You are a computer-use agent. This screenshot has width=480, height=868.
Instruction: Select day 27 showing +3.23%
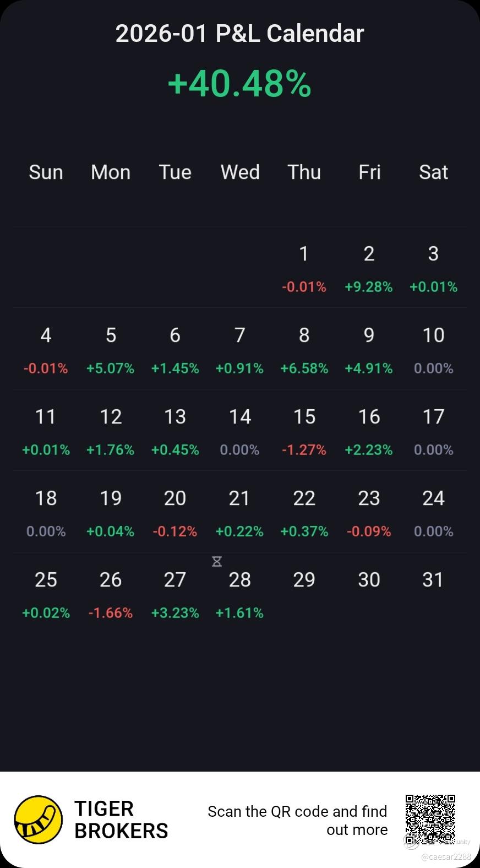[x=175, y=595]
